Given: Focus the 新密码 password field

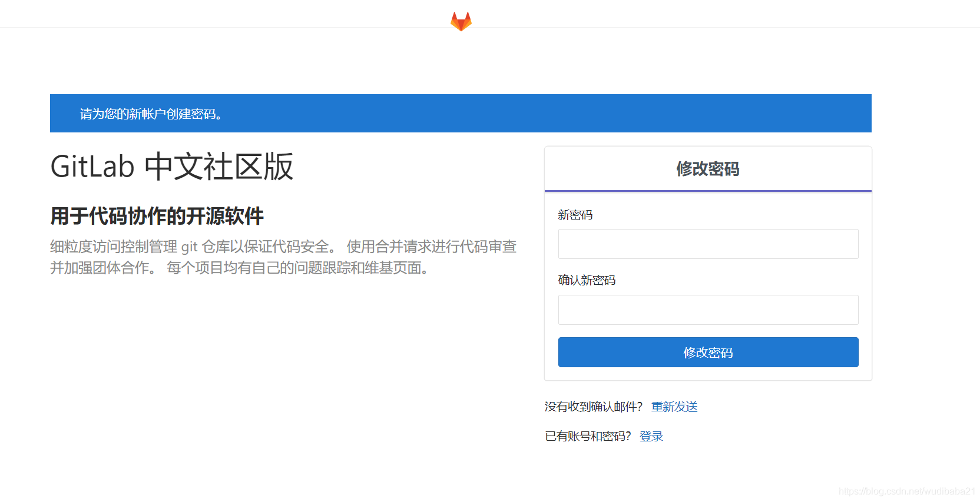Looking at the screenshot, I should (x=708, y=244).
